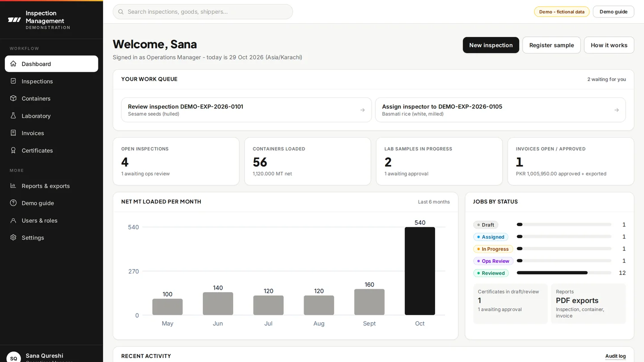This screenshot has height=362, width=644.
Task: Click the October bar in the chart
Action: tap(420, 271)
